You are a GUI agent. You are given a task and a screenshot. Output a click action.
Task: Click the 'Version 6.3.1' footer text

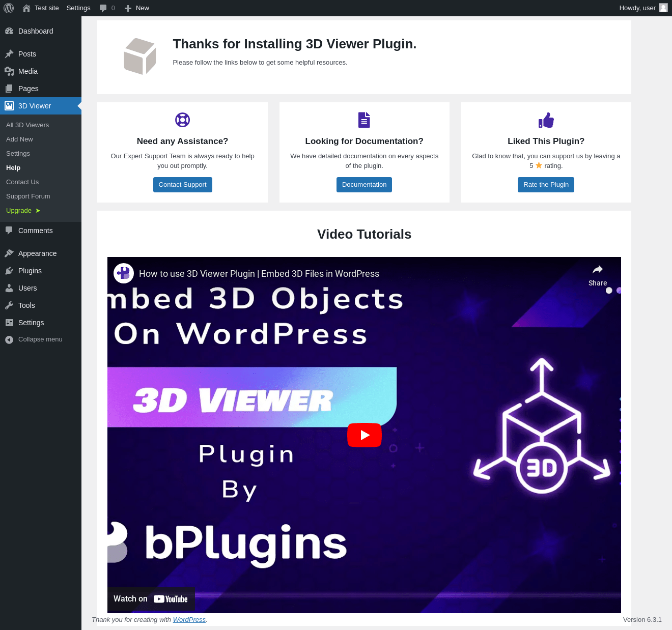click(642, 619)
